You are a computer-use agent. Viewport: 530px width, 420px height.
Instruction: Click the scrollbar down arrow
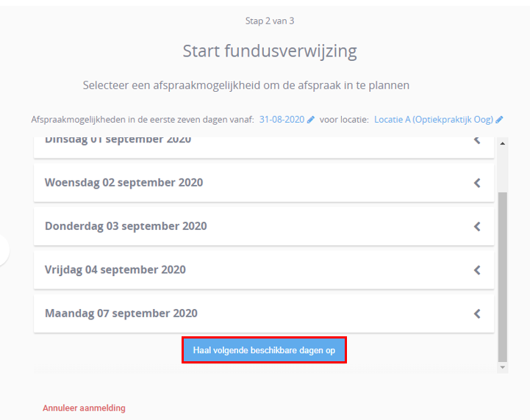point(503,367)
